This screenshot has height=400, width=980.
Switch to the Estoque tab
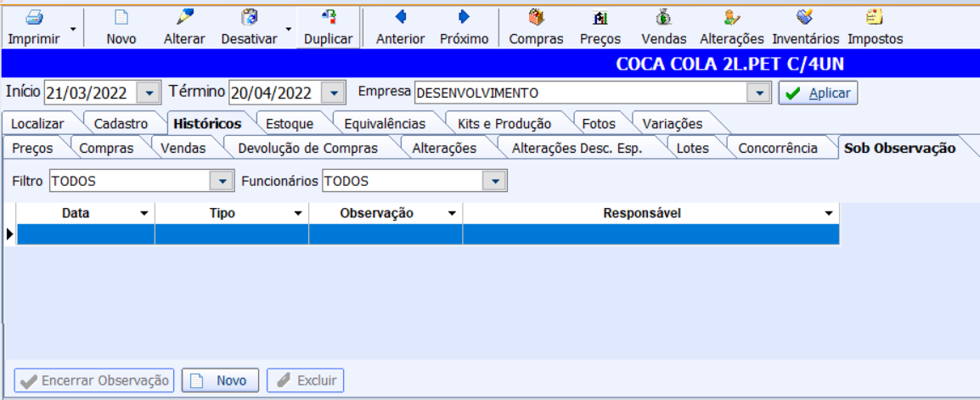click(290, 124)
